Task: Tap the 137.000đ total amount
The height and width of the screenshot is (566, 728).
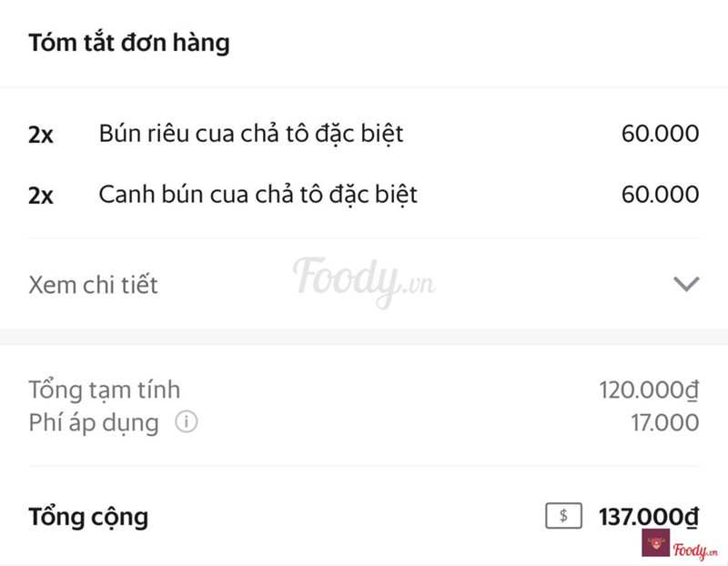Action: pyautogui.click(x=648, y=517)
